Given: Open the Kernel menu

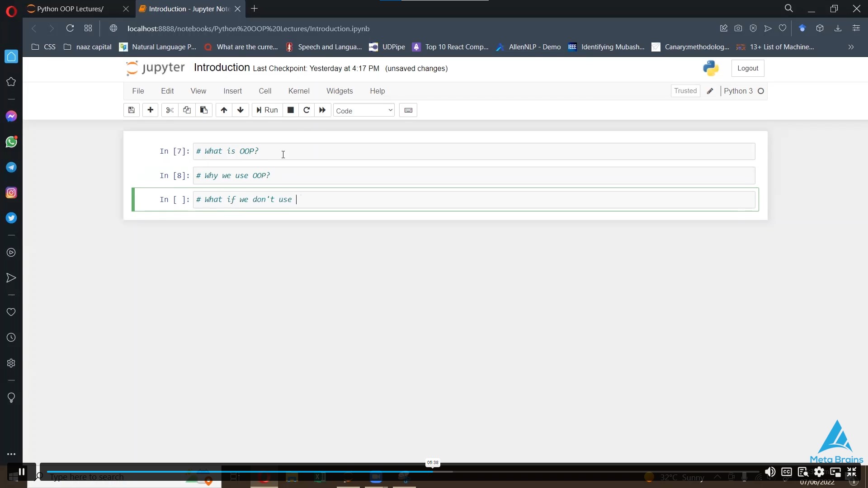Looking at the screenshot, I should pyautogui.click(x=299, y=90).
